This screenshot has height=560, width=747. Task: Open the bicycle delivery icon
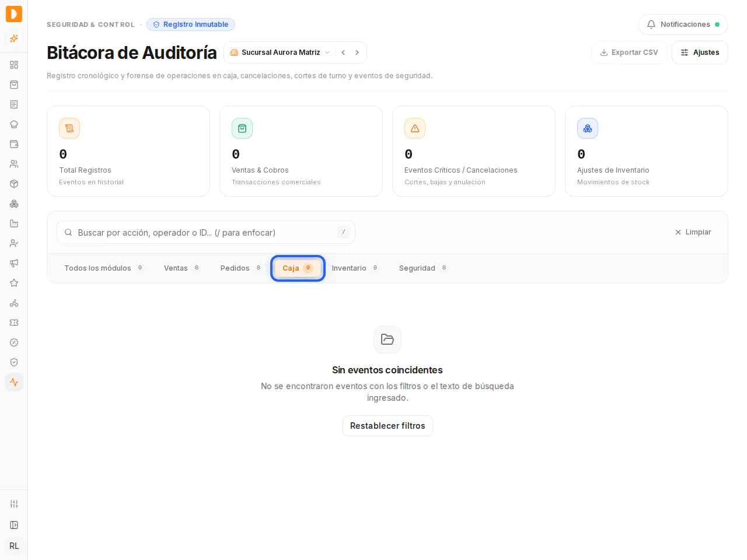tap(14, 303)
